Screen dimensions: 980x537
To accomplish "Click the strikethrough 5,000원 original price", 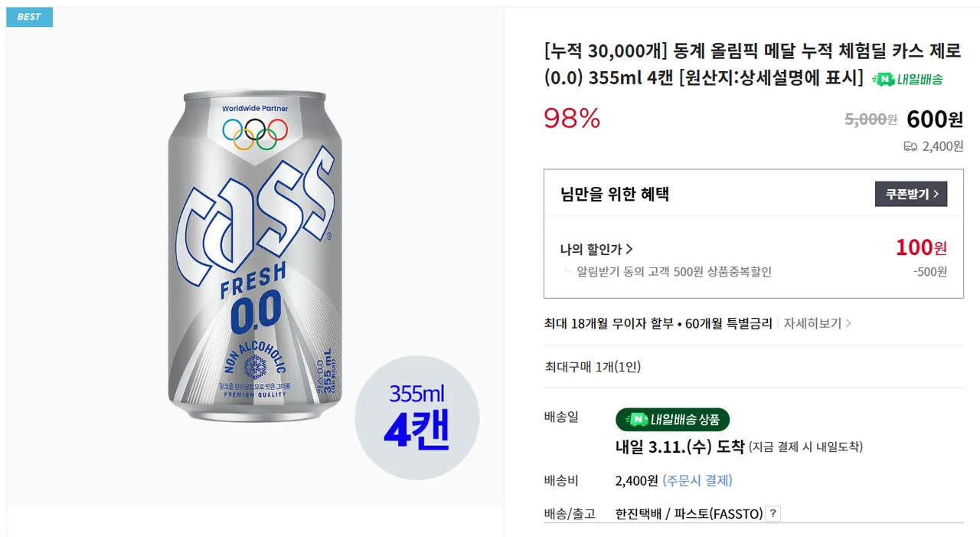I will 871,120.
